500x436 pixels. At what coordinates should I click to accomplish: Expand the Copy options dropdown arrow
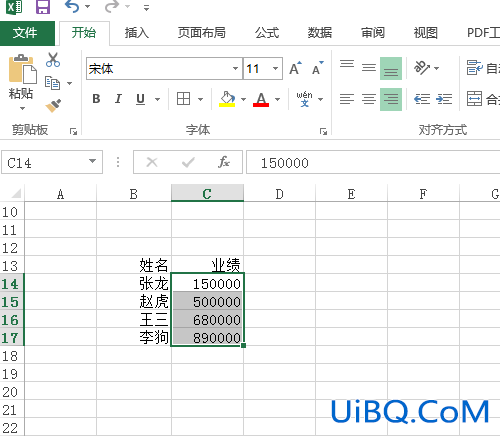(69, 83)
